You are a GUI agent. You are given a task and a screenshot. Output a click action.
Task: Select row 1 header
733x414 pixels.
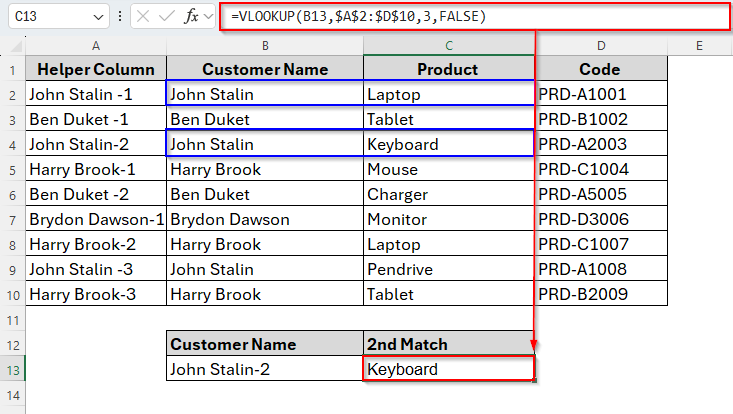point(13,70)
